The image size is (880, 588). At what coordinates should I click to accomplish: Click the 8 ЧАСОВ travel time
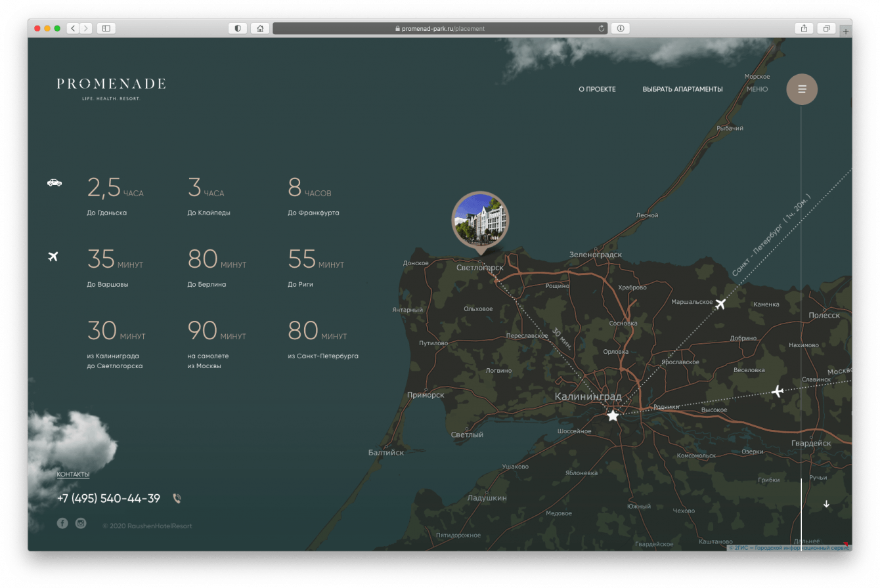(x=309, y=188)
